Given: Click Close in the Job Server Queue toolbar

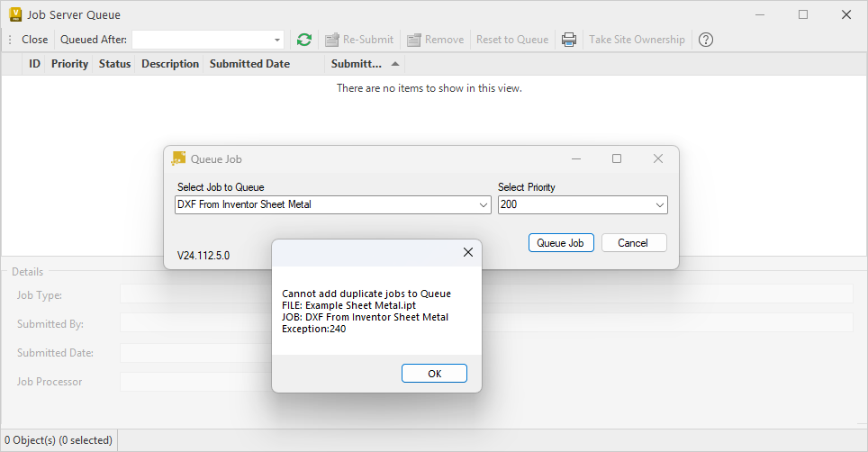Looking at the screenshot, I should click(34, 40).
